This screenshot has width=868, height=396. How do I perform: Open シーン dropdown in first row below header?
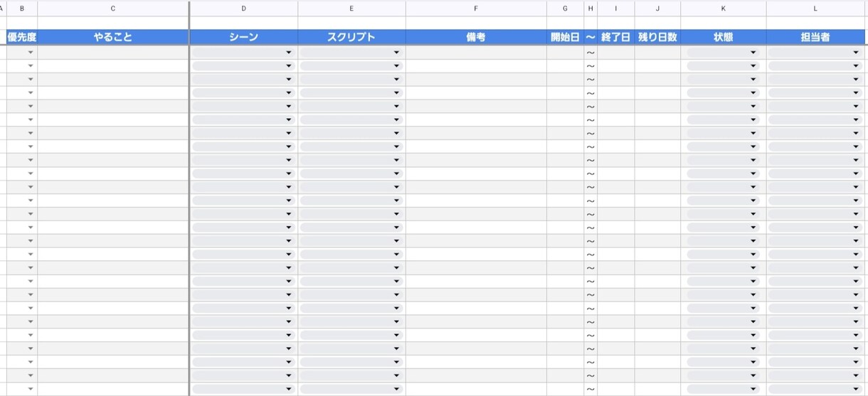pyautogui.click(x=289, y=53)
